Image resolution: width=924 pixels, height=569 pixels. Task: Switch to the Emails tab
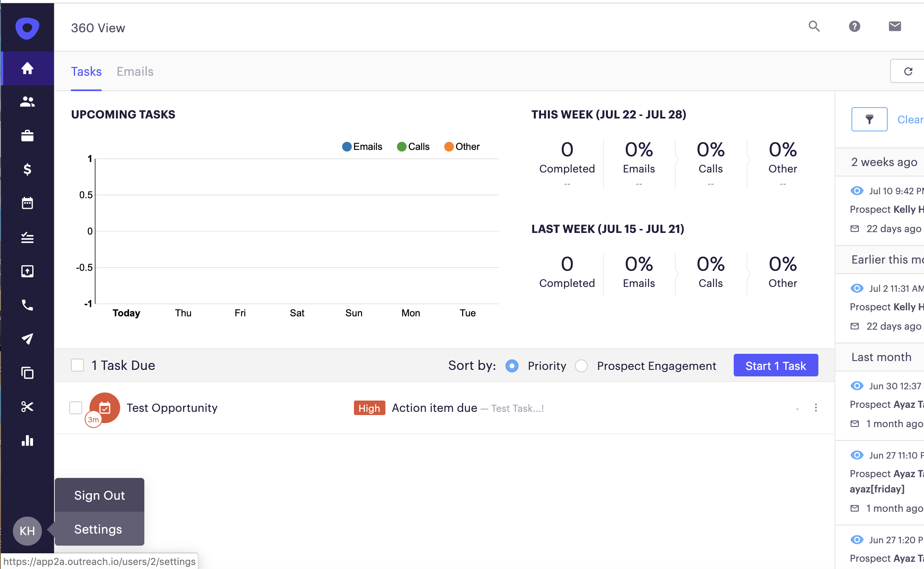(135, 71)
